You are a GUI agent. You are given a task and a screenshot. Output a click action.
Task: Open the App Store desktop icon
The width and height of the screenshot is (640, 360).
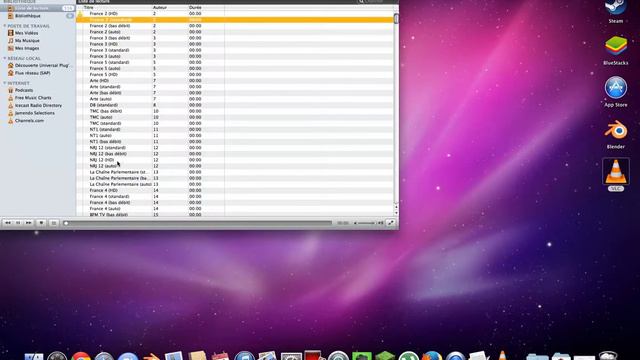(616, 91)
